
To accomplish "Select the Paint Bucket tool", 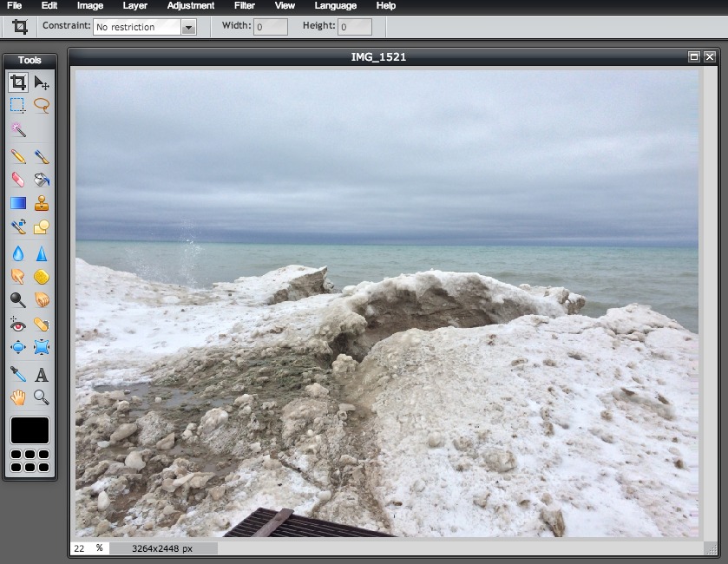I will tap(42, 180).
